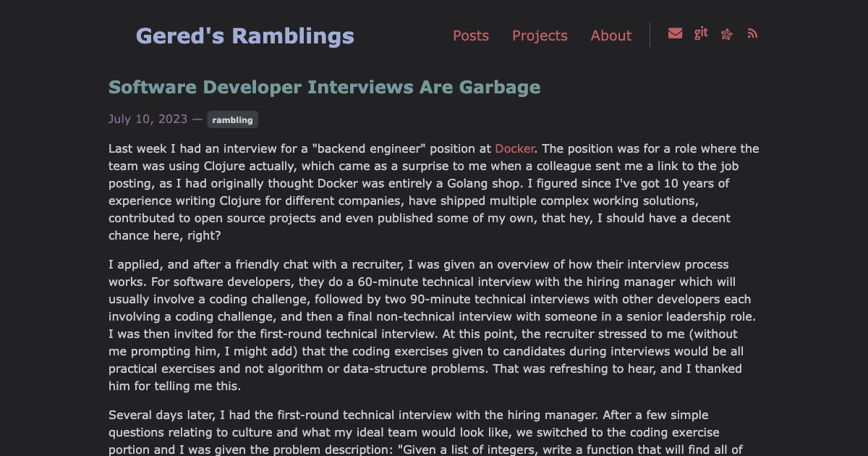Click the 'Gered's Ramblings' site title

point(244,35)
